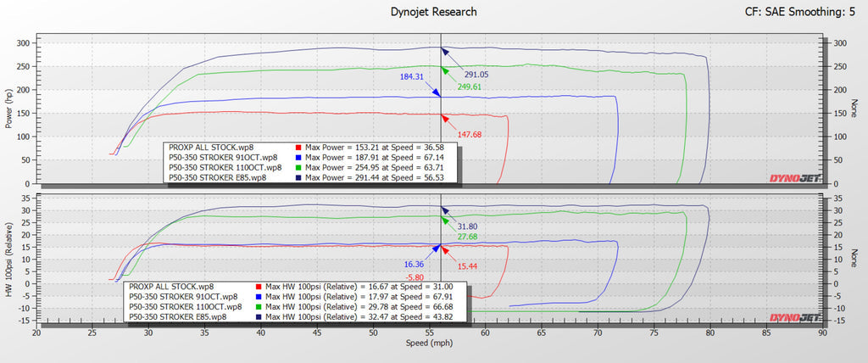Click the HW 100psi (Relative) axis label
Image resolution: width=868 pixels, height=363 pixels.
(8, 259)
